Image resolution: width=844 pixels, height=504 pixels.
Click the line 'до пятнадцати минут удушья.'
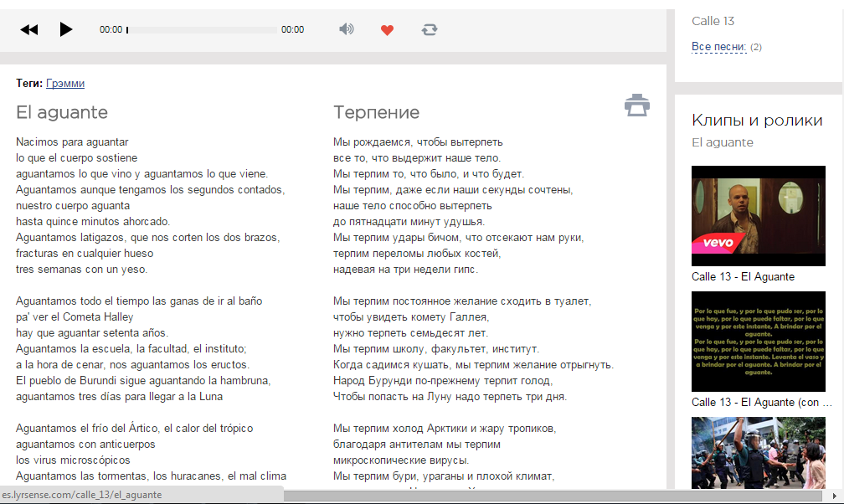(409, 221)
